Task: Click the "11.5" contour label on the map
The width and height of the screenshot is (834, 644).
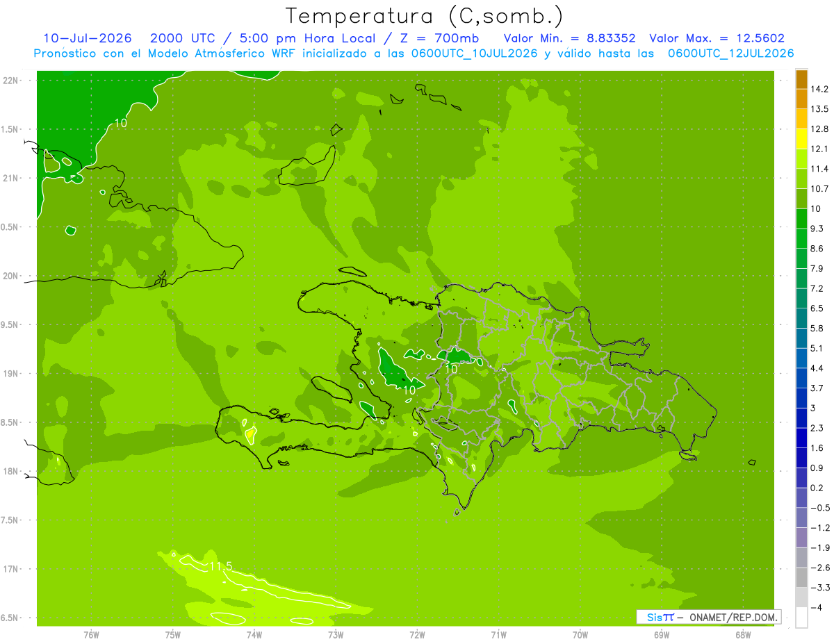Action: click(221, 567)
